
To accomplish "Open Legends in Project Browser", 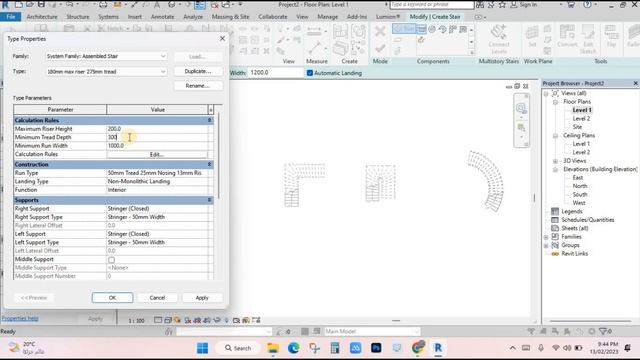I will (571, 211).
